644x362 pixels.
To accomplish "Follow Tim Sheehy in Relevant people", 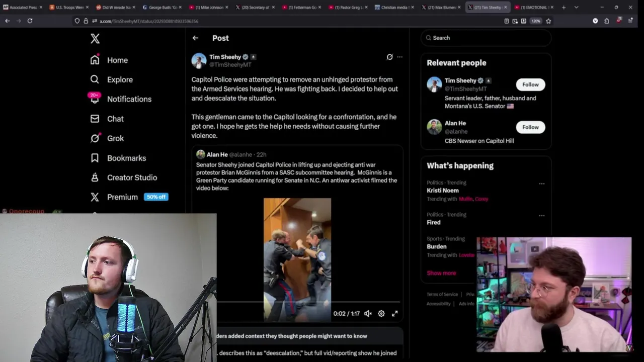I will point(530,84).
